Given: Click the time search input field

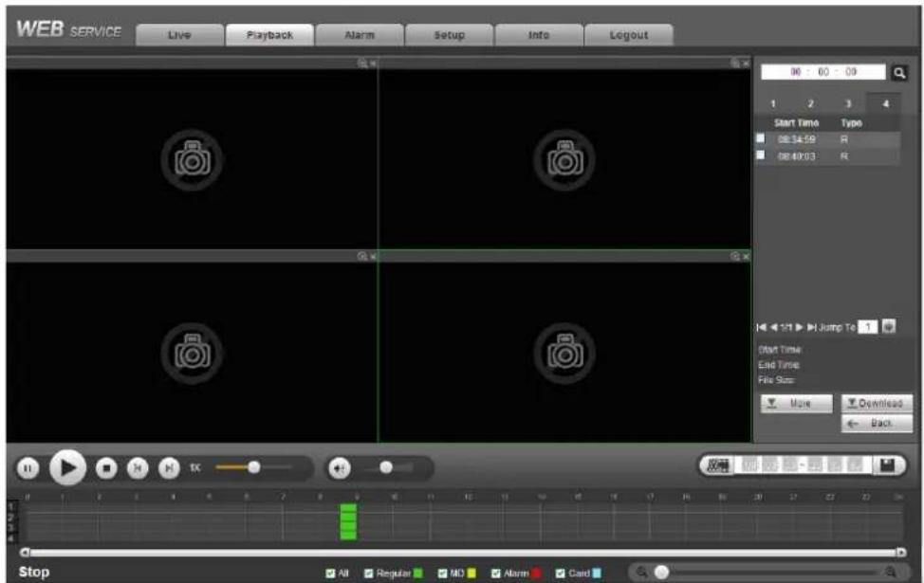Looking at the screenshot, I should 823,72.
